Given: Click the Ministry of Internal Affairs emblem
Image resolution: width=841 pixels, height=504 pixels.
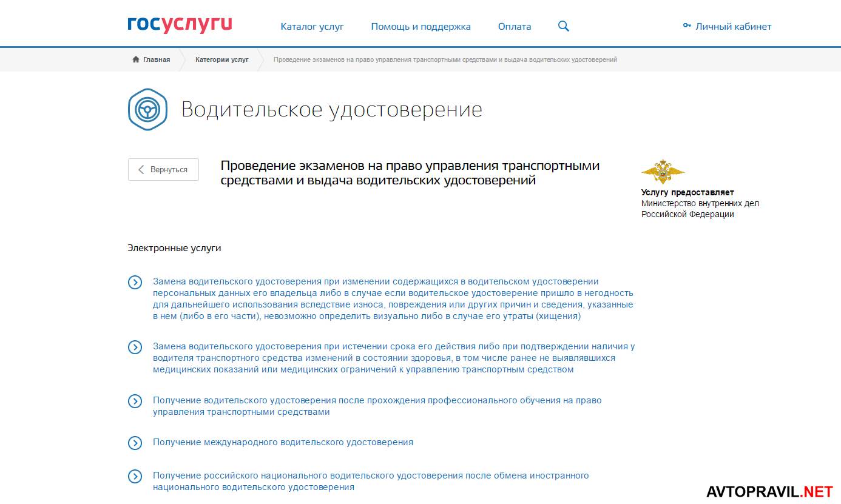Looking at the screenshot, I should [x=663, y=172].
